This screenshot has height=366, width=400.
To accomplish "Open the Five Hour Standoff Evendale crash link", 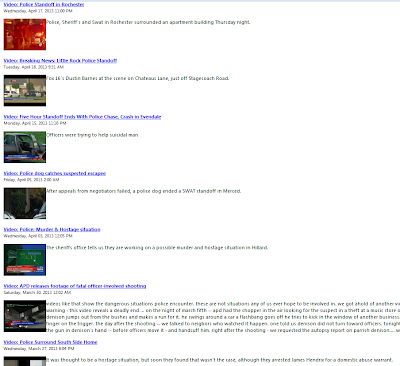I will [82, 117].
